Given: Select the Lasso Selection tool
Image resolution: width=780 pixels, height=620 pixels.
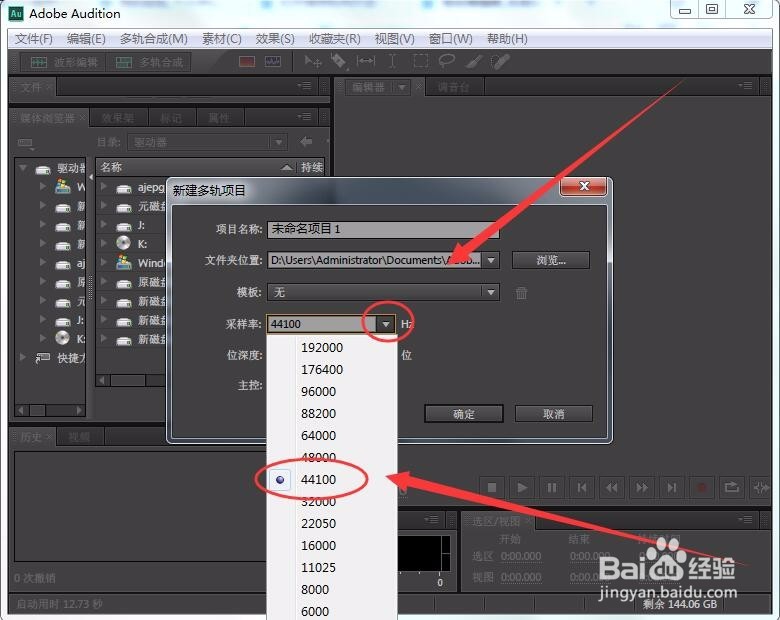Looking at the screenshot, I should click(446, 62).
